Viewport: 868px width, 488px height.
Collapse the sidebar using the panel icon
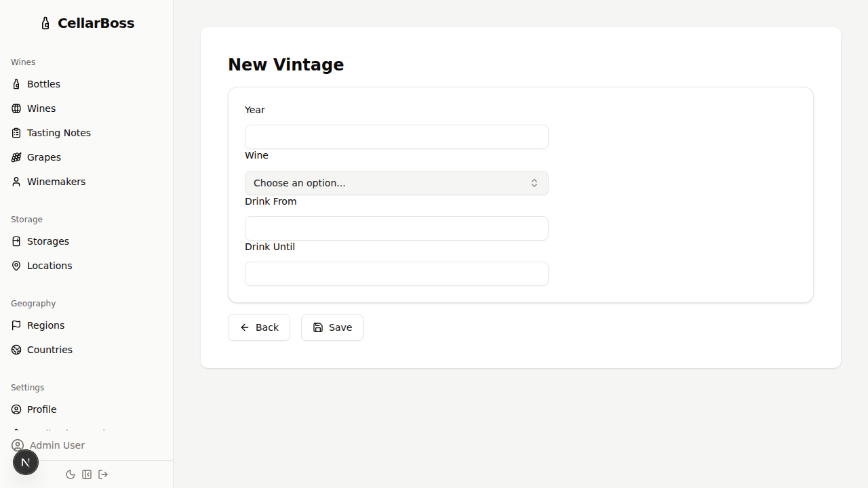(87, 474)
